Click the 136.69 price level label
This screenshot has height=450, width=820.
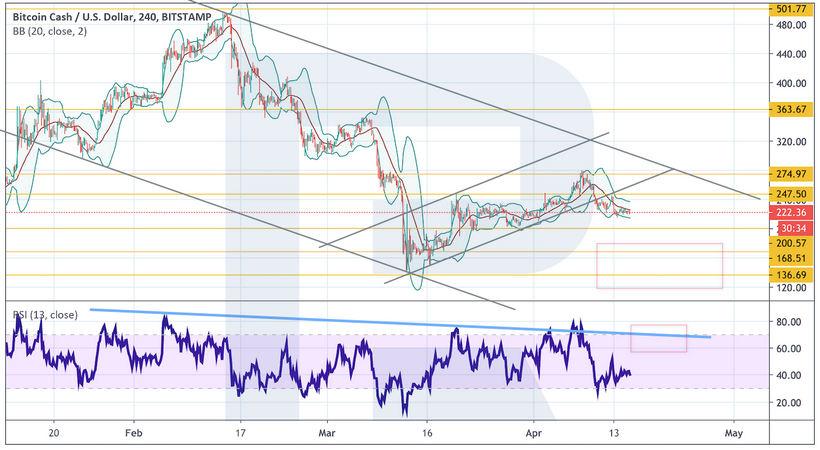791,274
